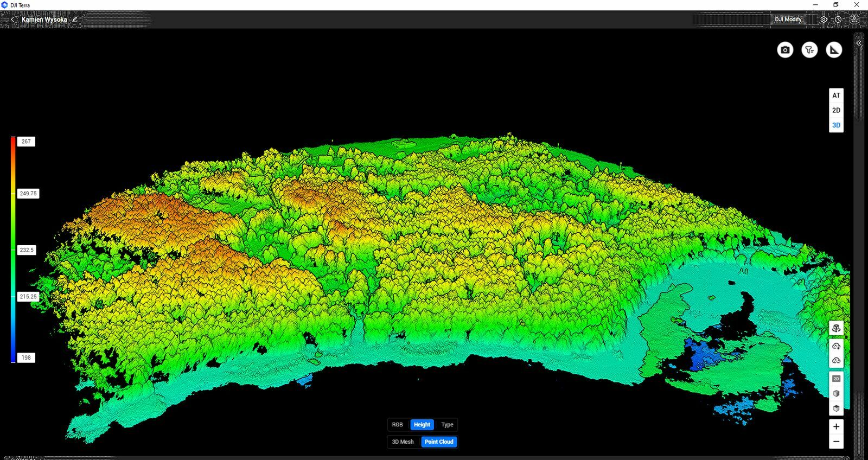Open the help question mark icon
868x460 pixels.
[x=838, y=20]
